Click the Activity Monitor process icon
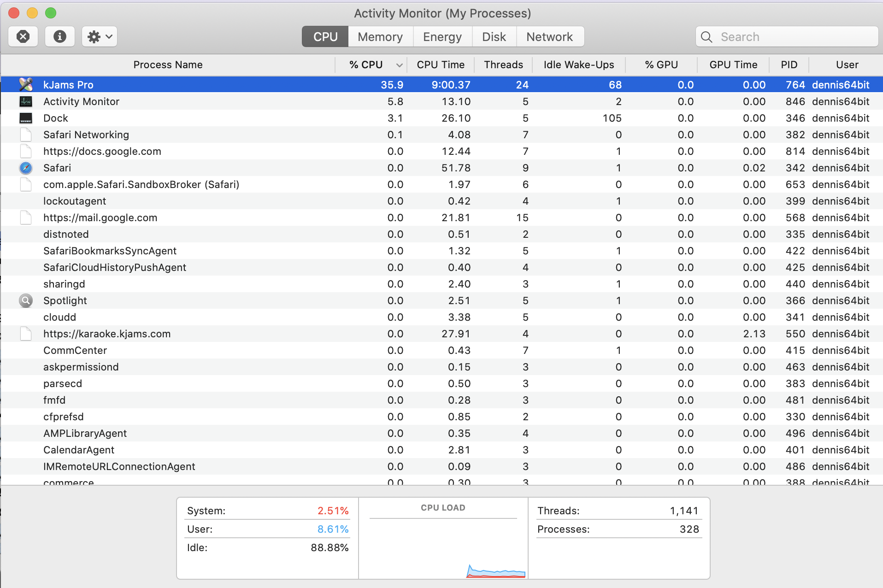883x588 pixels. pyautogui.click(x=26, y=101)
